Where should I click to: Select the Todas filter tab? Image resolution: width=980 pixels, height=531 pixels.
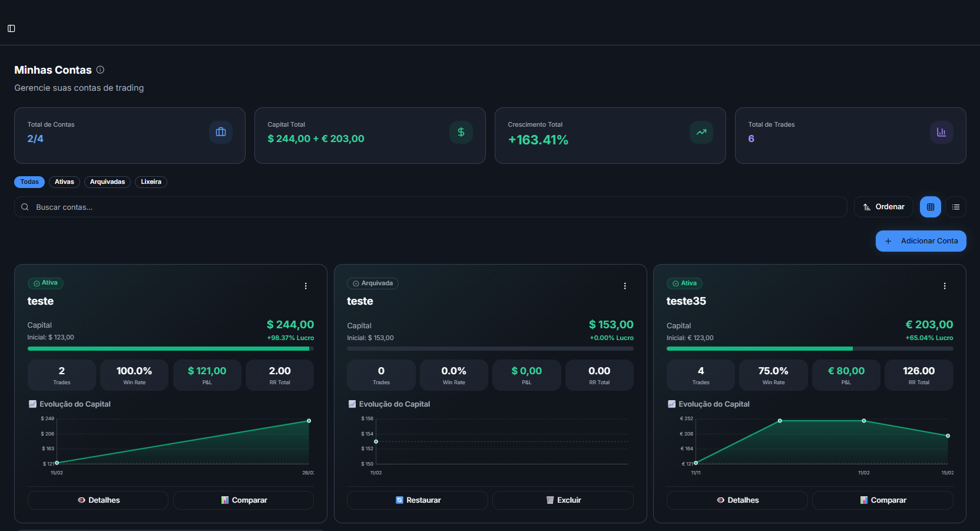pyautogui.click(x=29, y=182)
